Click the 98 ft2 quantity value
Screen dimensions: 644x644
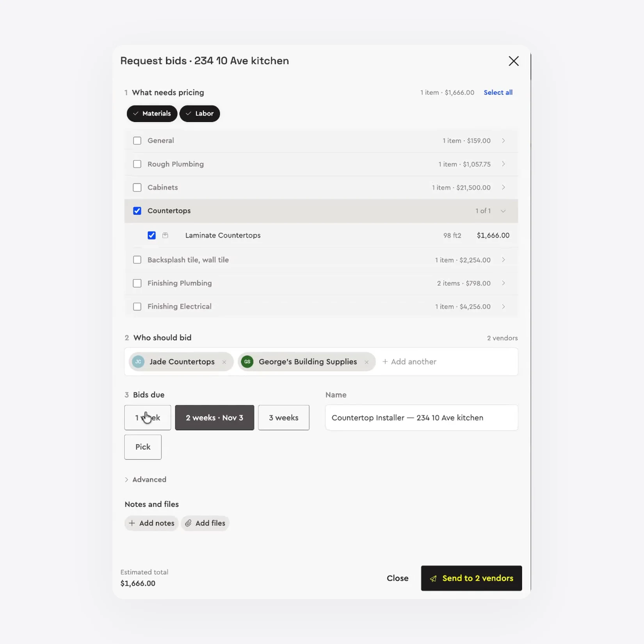(x=452, y=235)
